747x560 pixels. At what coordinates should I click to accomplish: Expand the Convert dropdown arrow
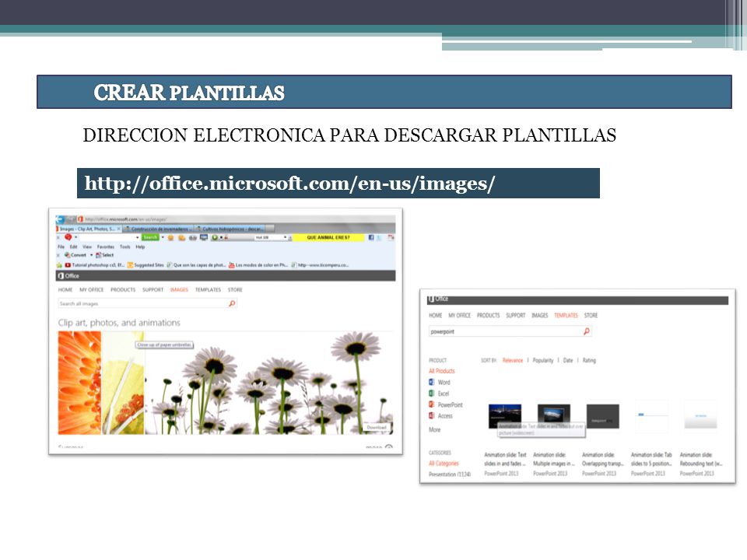pyautogui.click(x=92, y=255)
